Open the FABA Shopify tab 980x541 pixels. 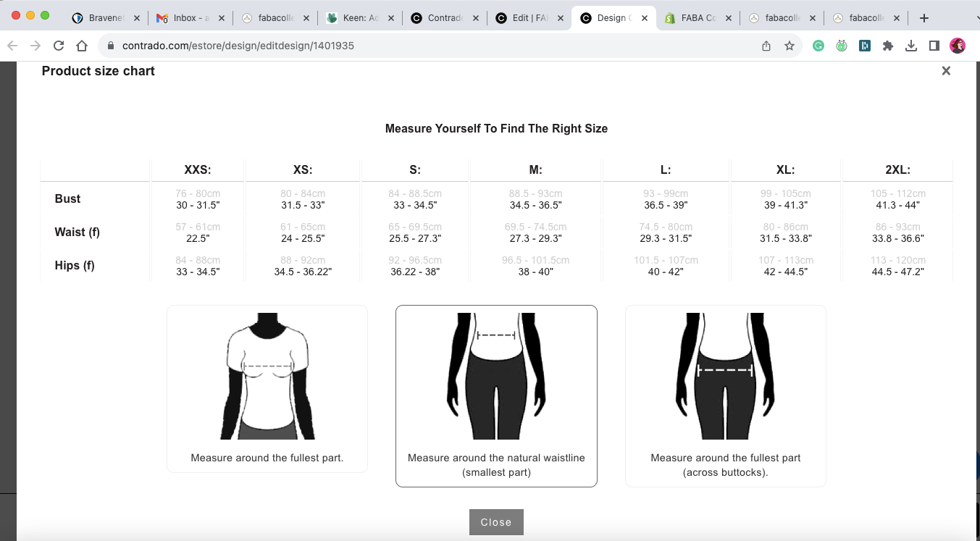pyautogui.click(x=695, y=18)
